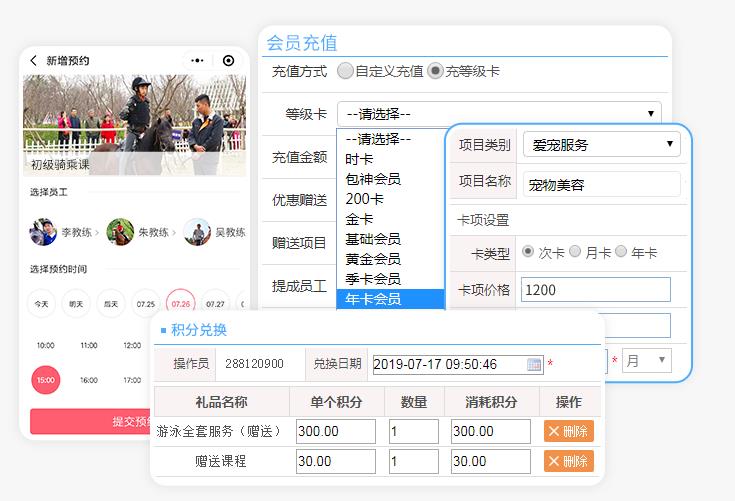Open the 项目类别 爱宠服务 dropdown

coord(601,144)
